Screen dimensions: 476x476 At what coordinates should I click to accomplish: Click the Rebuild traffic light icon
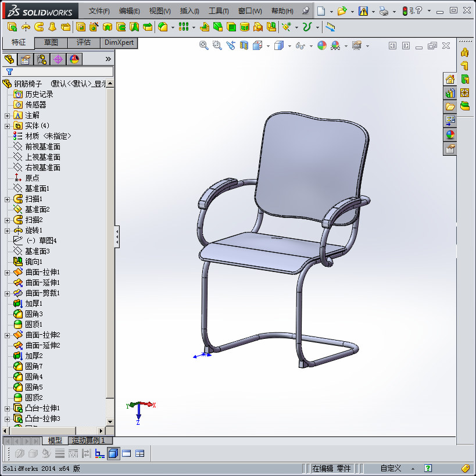pos(405,11)
